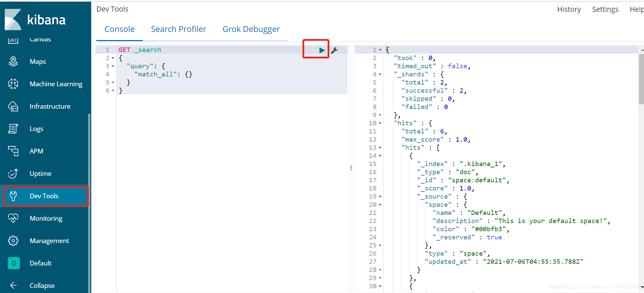The image size is (644, 293).
Task: Toggle fold arrow on request line 5
Action: coord(113,82)
